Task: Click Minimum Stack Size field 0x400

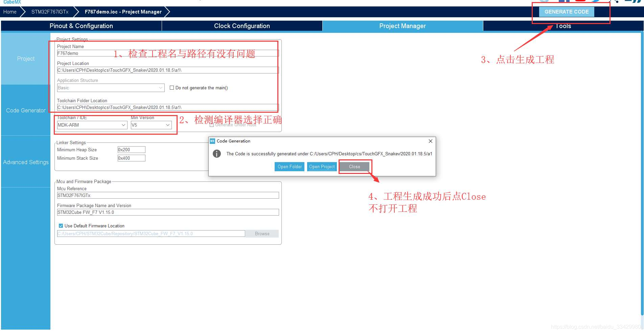Action: click(131, 158)
